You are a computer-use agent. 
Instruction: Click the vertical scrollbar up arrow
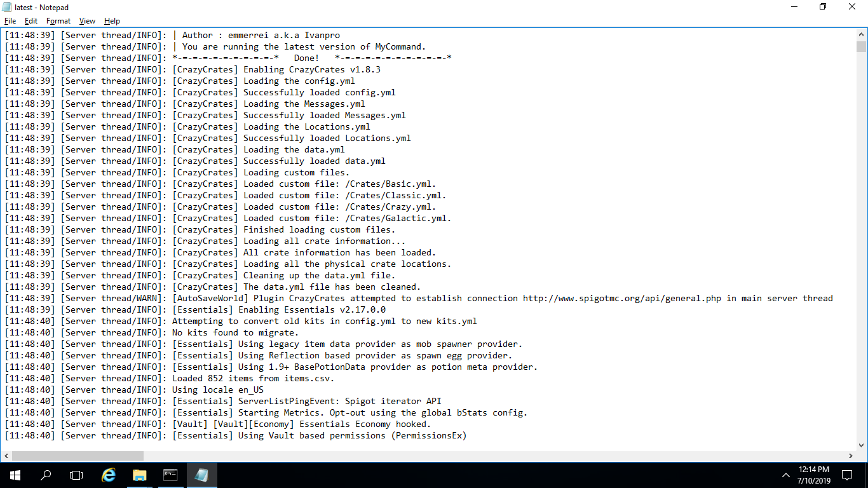point(861,34)
